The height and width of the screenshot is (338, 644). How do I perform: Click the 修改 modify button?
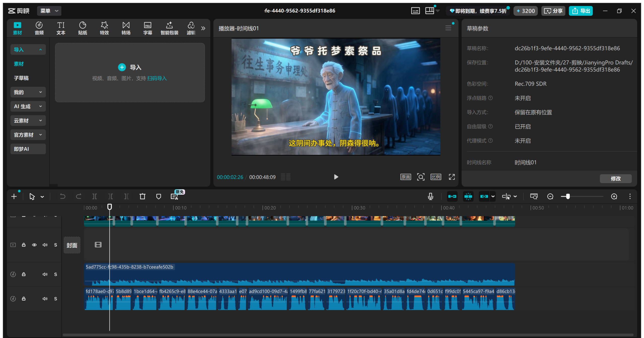click(616, 178)
